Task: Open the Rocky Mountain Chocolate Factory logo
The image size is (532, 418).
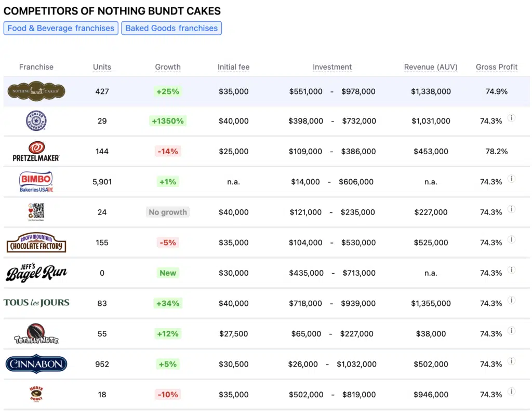Action: 36,242
